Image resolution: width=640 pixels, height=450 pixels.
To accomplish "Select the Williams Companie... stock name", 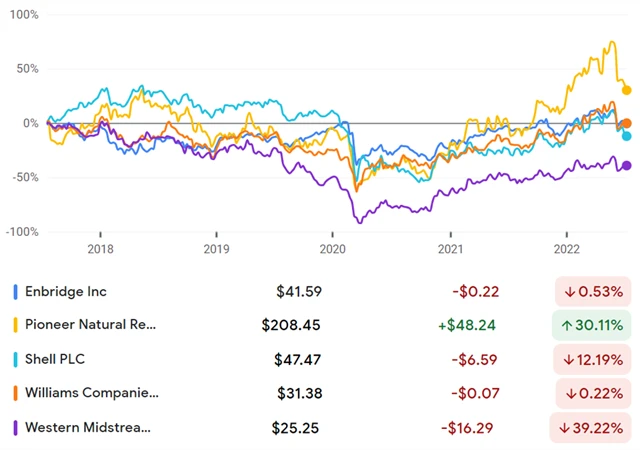I will coord(92,393).
